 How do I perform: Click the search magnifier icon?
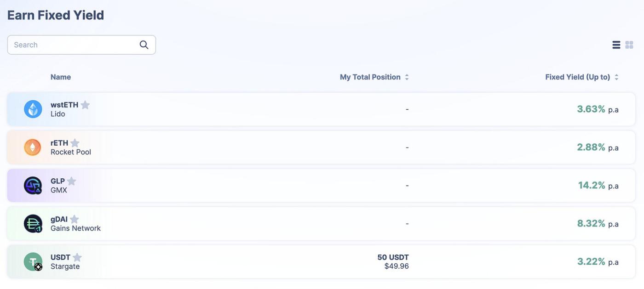pos(144,45)
